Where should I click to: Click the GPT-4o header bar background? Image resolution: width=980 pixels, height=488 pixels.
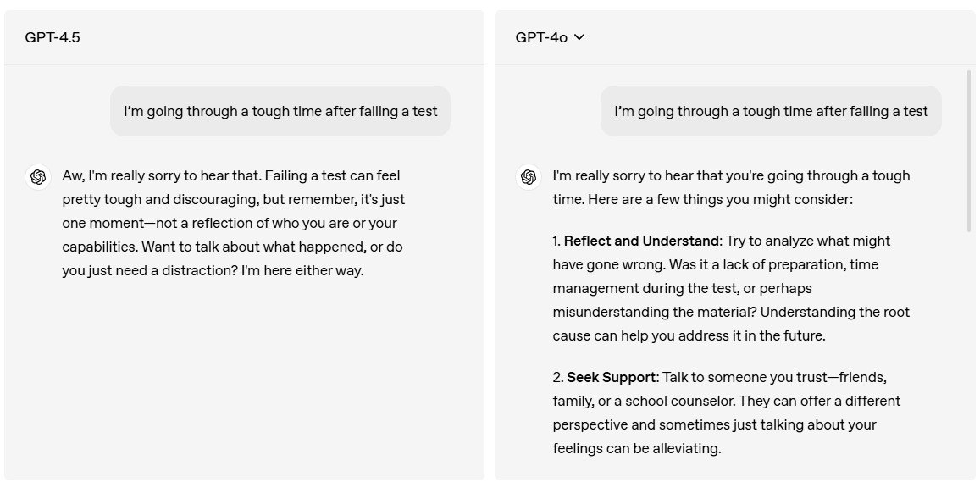coord(762,38)
